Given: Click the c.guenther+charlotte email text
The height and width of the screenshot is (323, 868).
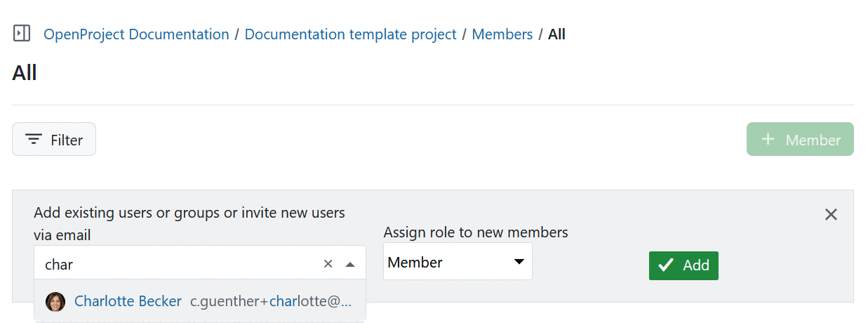Looking at the screenshot, I should (x=270, y=302).
